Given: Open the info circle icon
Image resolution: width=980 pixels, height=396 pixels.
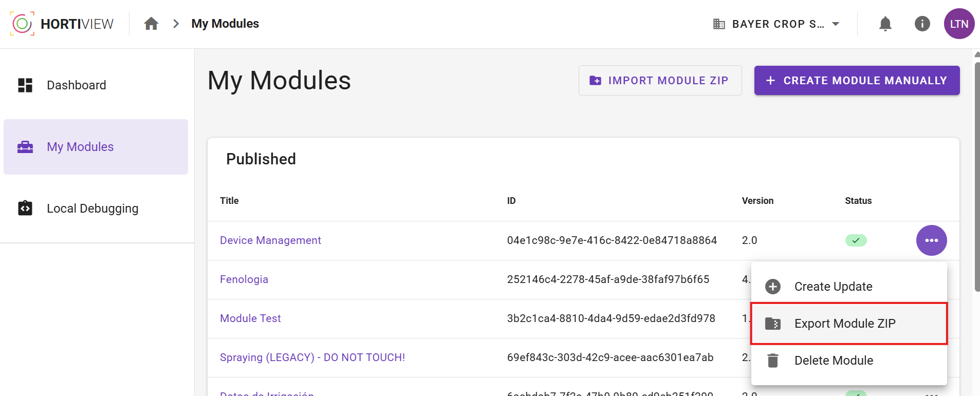Looking at the screenshot, I should click(922, 24).
